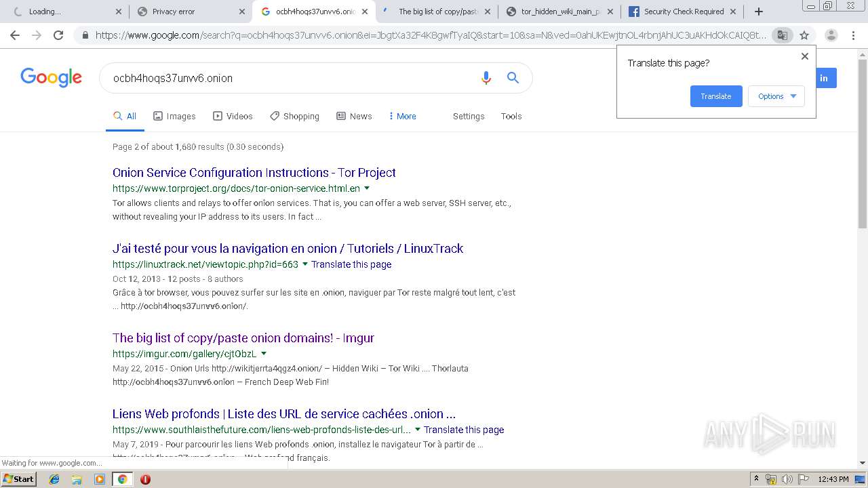Select the News search category
This screenshot has height=488, width=868.
pyautogui.click(x=354, y=117)
